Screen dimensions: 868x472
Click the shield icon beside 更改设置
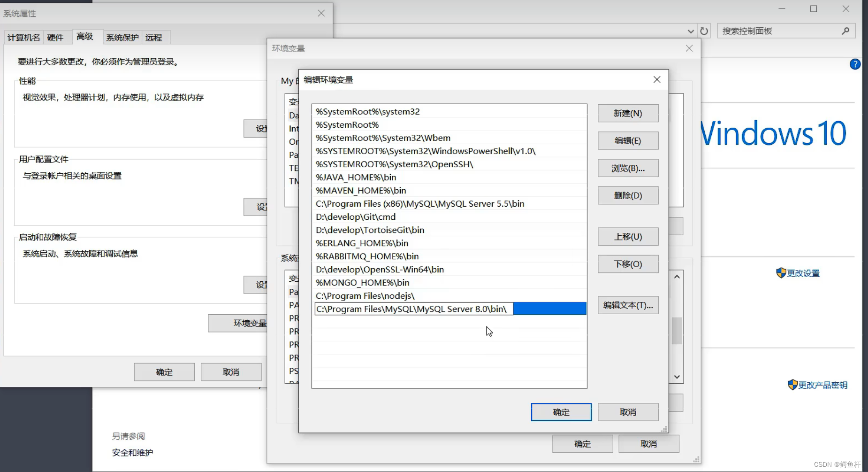point(781,273)
